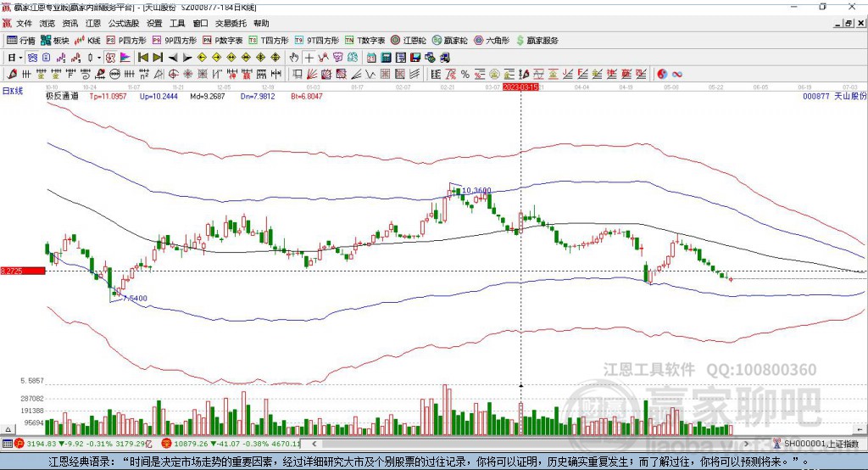The width and height of the screenshot is (868, 470).
Task: Click the 行情 toolbar button
Action: (21, 41)
